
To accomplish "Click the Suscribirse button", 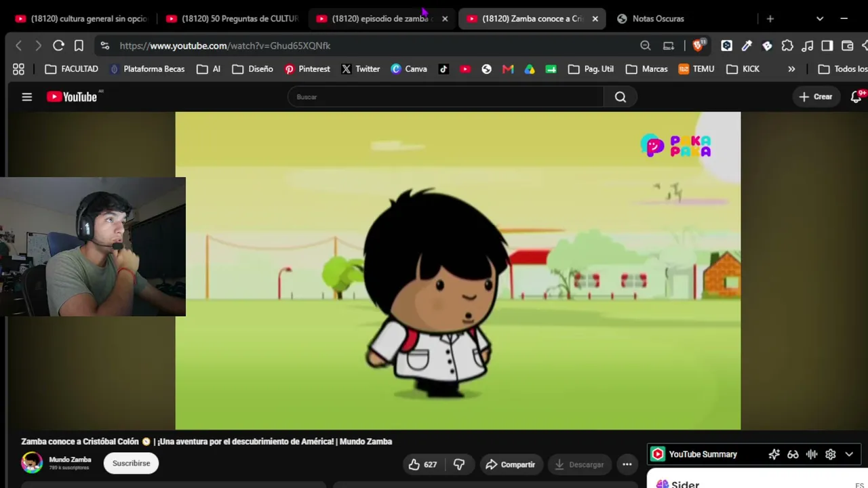I will 131,464.
